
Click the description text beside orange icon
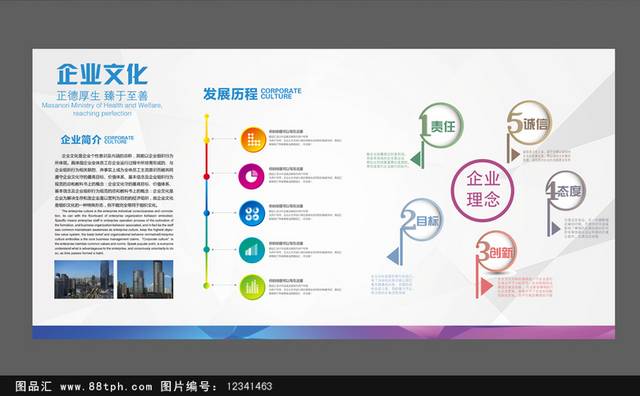point(305,138)
